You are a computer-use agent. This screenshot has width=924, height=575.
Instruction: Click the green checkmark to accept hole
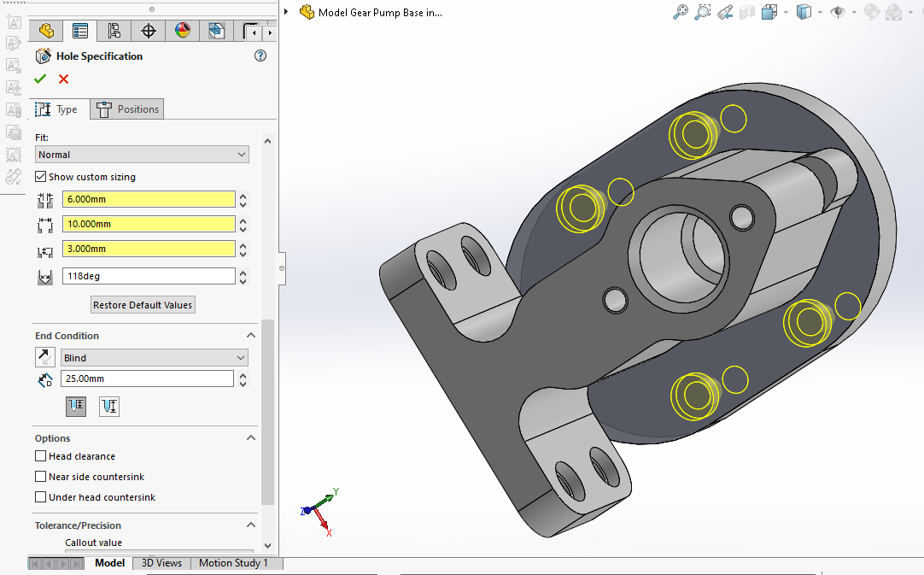coord(40,79)
